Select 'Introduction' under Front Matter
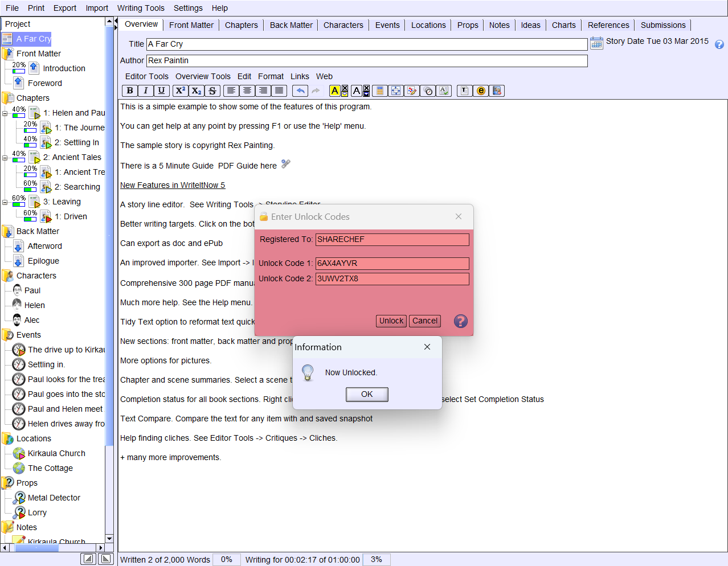The height and width of the screenshot is (566, 728). tap(64, 68)
